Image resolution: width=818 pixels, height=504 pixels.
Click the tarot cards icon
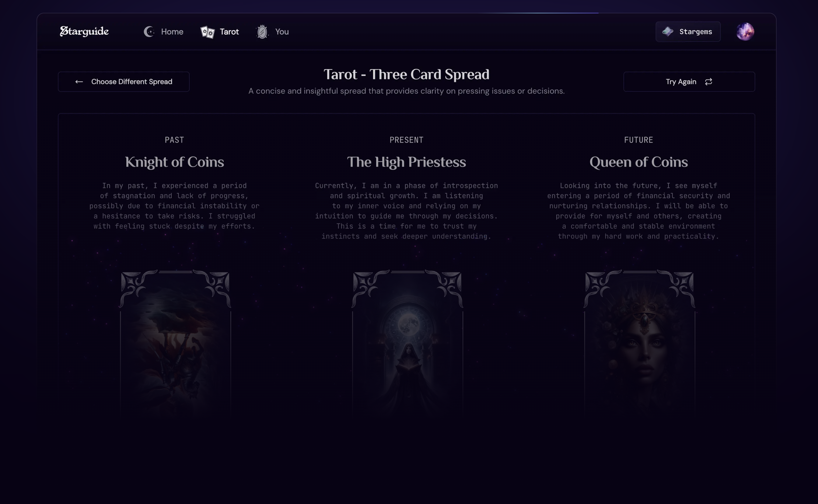(x=208, y=32)
